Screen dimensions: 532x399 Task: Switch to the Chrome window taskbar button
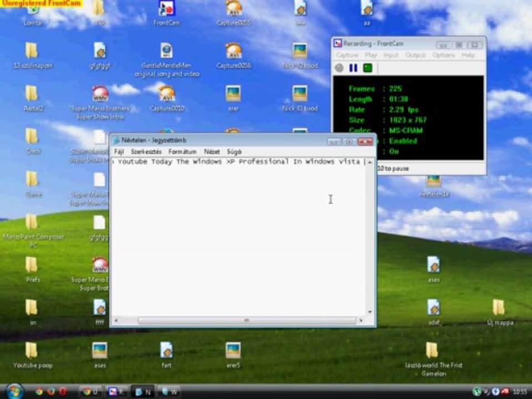91,392
